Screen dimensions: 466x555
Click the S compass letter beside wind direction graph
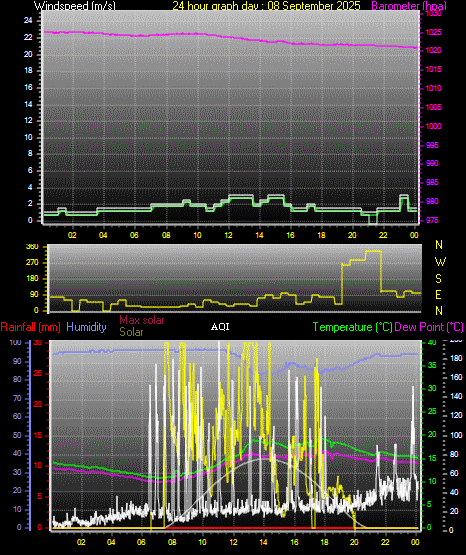click(438, 279)
